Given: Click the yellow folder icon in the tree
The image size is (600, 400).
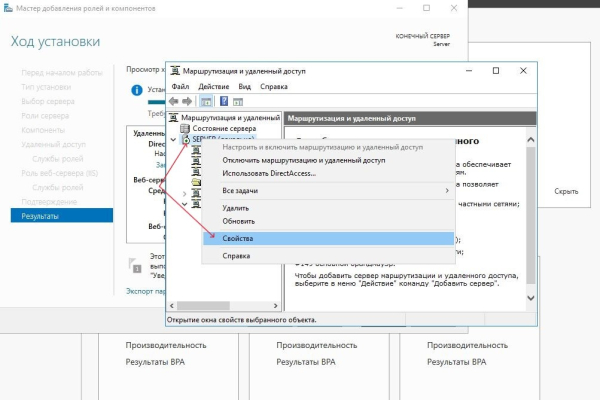Looking at the screenshot, I should (196, 182).
